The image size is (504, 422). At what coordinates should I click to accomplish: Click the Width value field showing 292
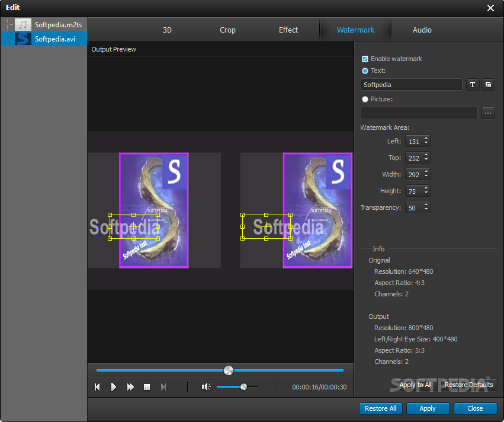point(415,175)
